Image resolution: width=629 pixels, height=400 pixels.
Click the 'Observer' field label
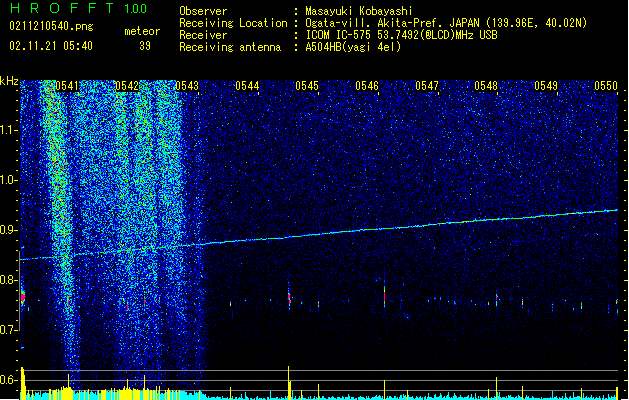point(203,11)
